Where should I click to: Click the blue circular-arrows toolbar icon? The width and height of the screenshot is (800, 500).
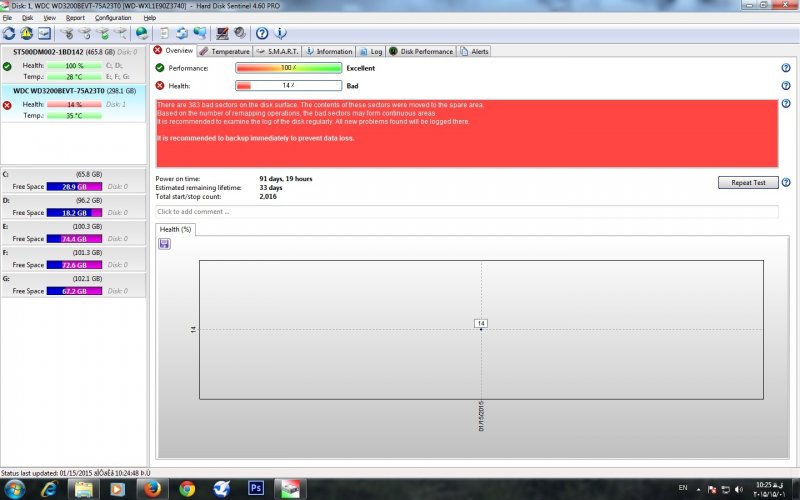point(182,34)
